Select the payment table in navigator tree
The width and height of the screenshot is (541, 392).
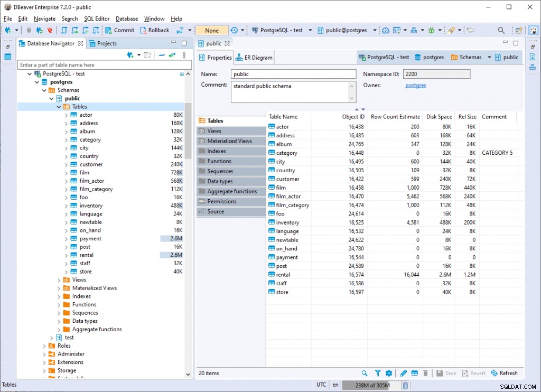point(90,239)
